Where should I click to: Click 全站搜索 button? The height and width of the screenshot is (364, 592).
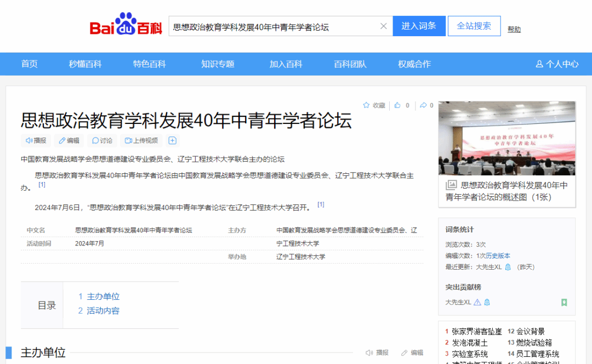point(474,26)
